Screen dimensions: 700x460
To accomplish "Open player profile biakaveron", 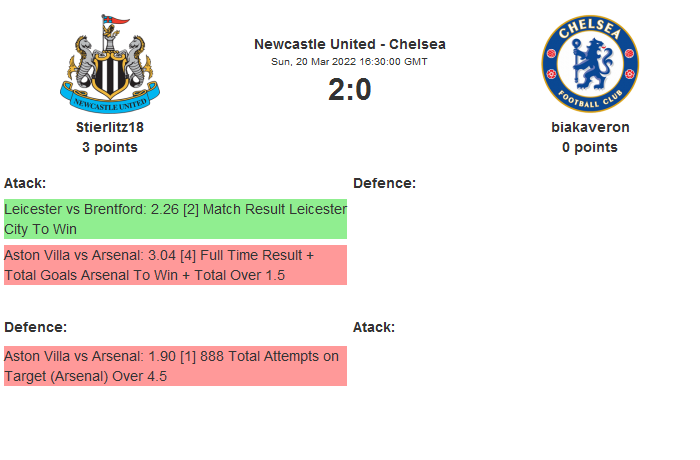I will [590, 127].
